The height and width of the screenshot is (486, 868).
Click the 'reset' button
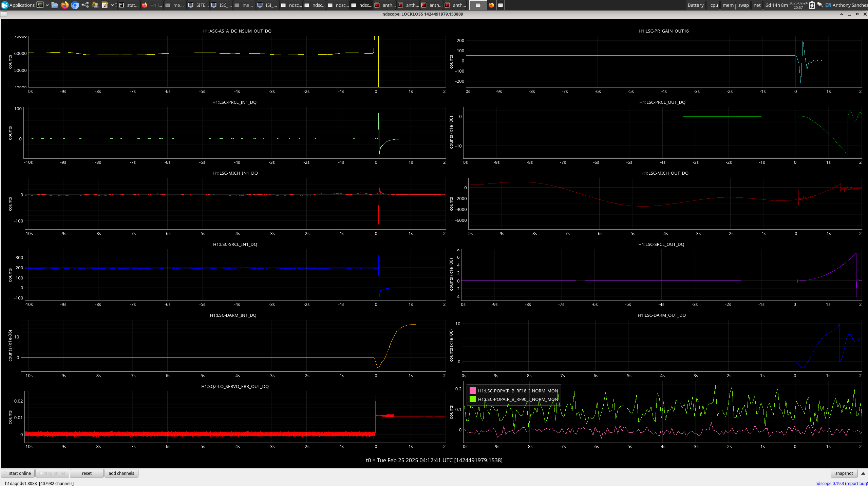(87, 473)
